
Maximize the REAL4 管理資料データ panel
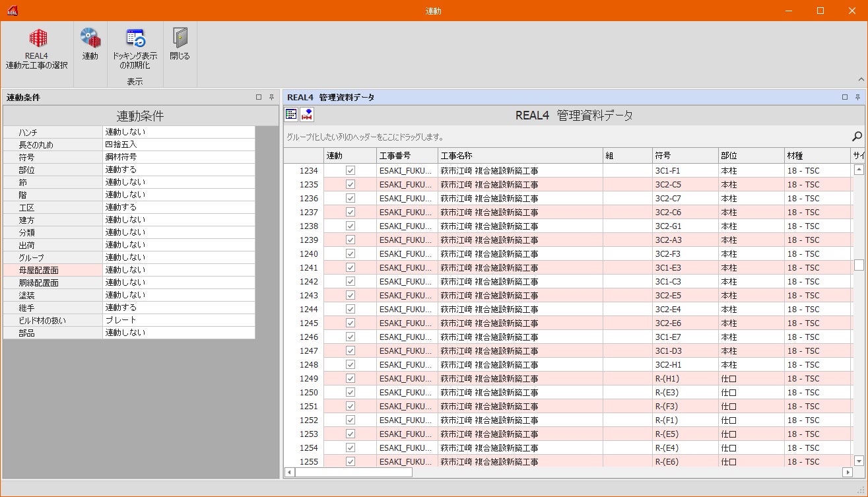click(845, 97)
